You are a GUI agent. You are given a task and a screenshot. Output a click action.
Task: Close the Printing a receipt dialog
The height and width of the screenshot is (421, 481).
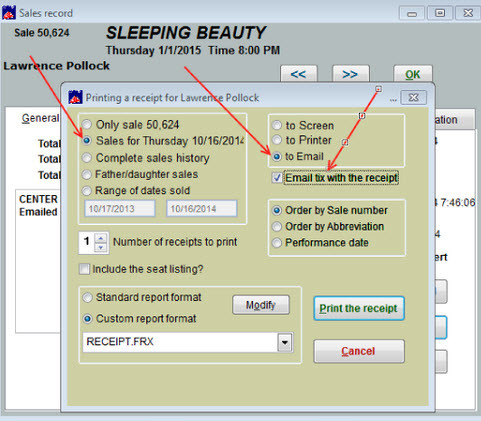pos(413,98)
